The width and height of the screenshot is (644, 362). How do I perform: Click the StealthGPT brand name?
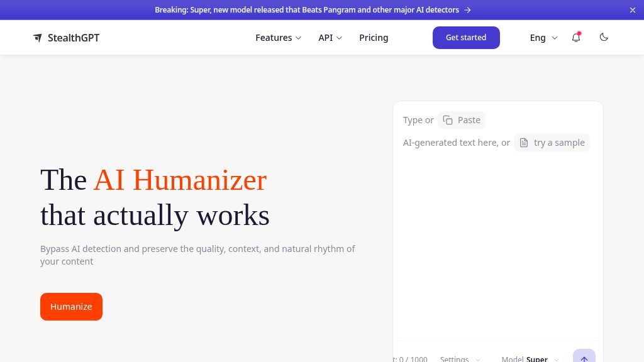tap(74, 38)
